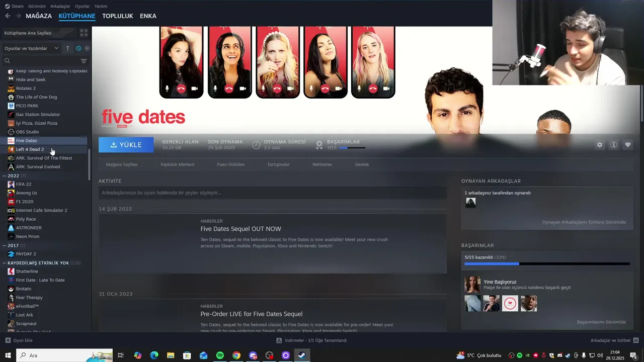Open the Topluluk Merkezi link

177,164
